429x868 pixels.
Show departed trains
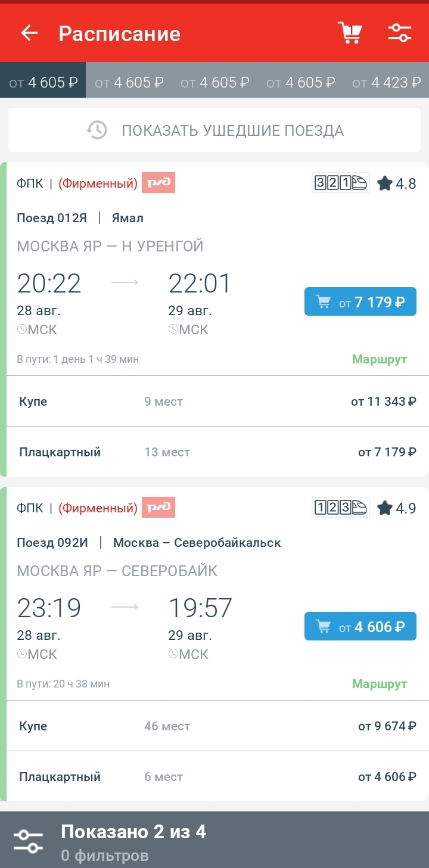point(214,130)
